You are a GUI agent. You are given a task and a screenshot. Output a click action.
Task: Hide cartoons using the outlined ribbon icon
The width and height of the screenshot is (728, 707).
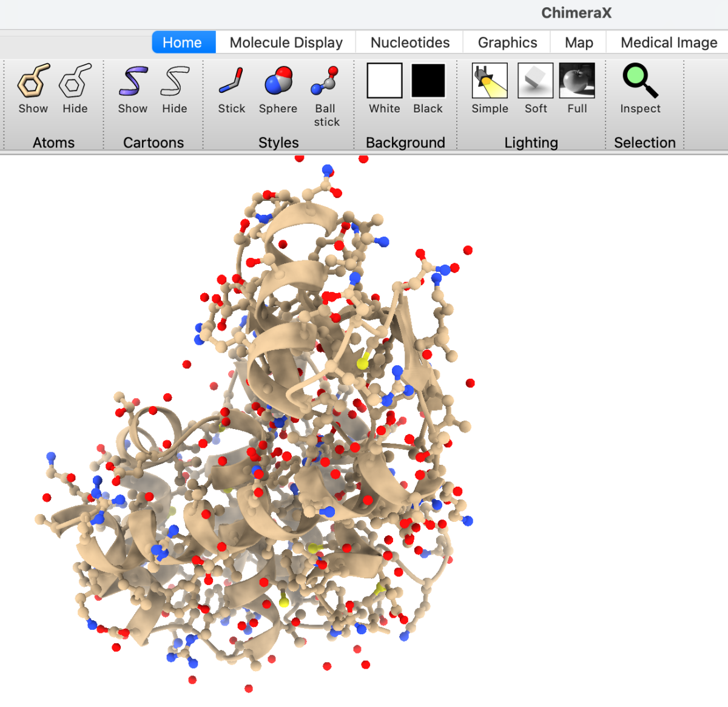coord(175,81)
